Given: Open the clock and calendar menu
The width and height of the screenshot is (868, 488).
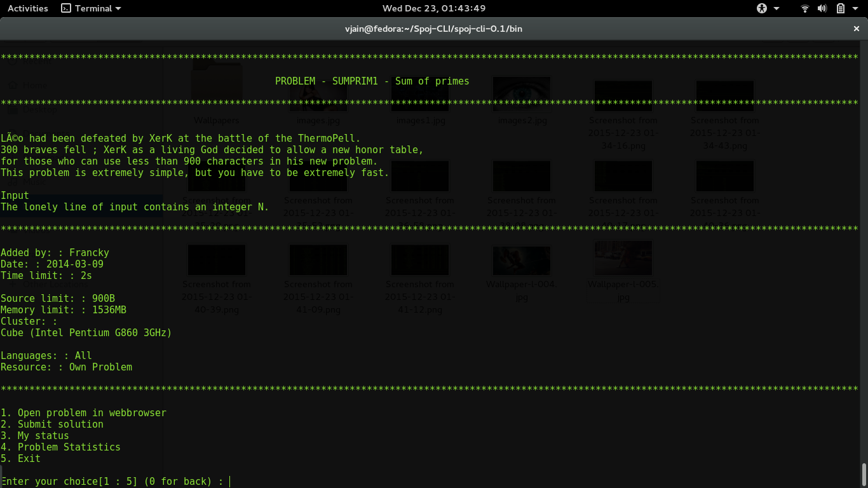Looking at the screenshot, I should coord(434,8).
